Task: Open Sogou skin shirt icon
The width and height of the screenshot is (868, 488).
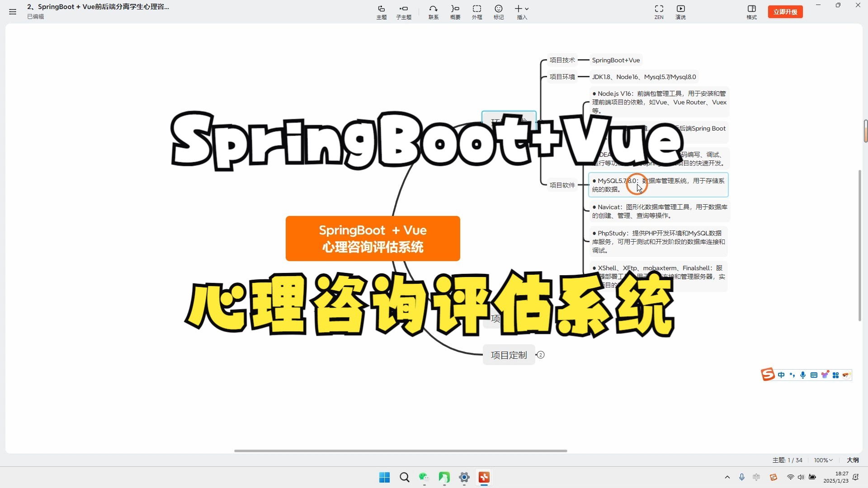Action: (x=825, y=375)
